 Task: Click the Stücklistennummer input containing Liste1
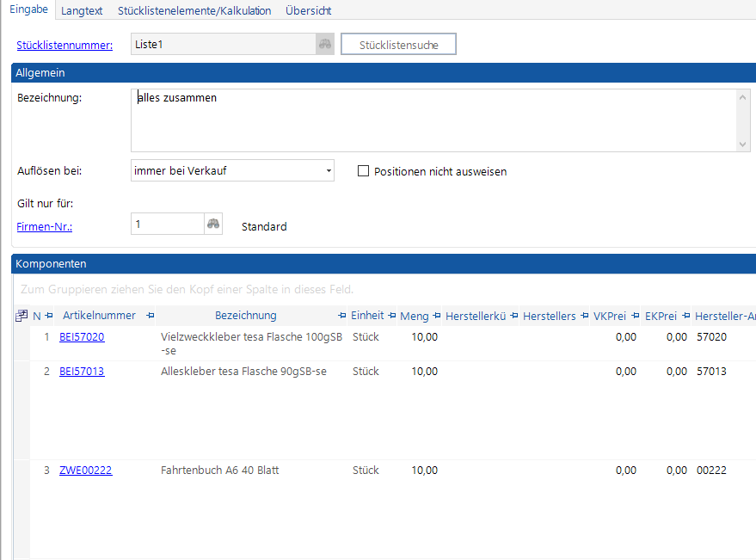coord(224,45)
